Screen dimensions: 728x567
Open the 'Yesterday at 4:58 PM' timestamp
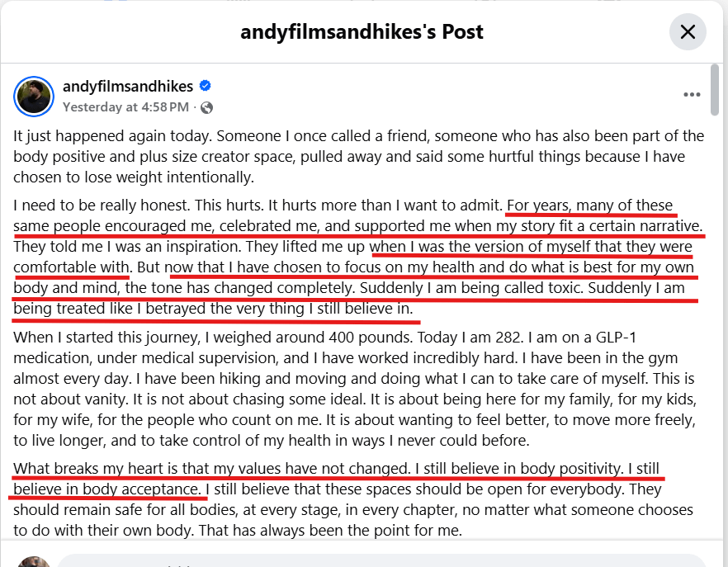[x=125, y=107]
